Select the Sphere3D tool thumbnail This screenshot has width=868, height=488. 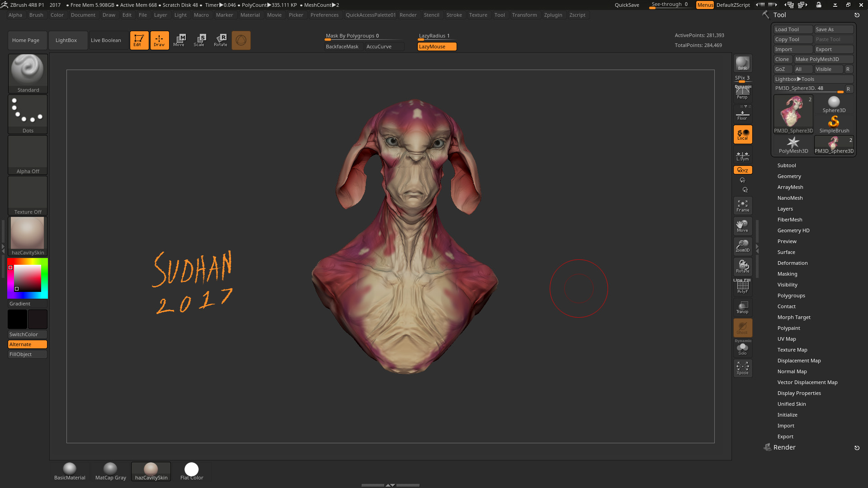click(x=834, y=104)
